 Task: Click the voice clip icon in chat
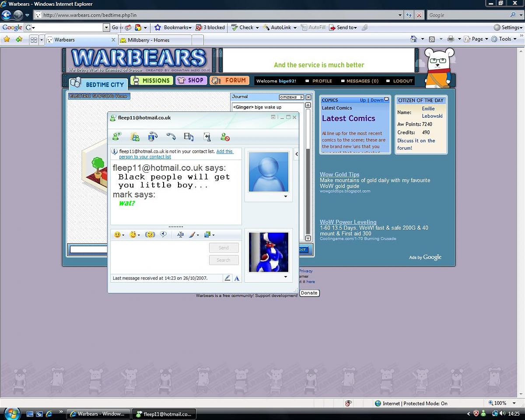tap(163, 234)
